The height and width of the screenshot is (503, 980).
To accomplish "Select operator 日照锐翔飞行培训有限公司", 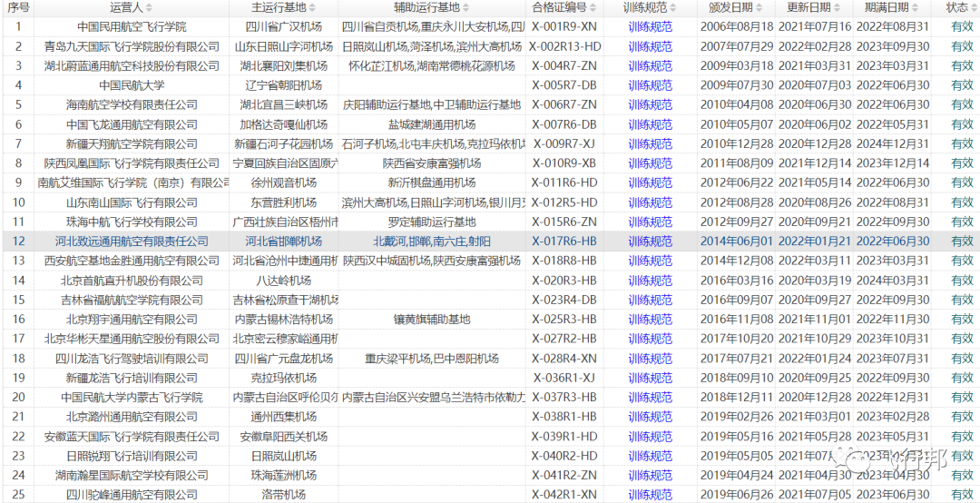I will (132, 456).
